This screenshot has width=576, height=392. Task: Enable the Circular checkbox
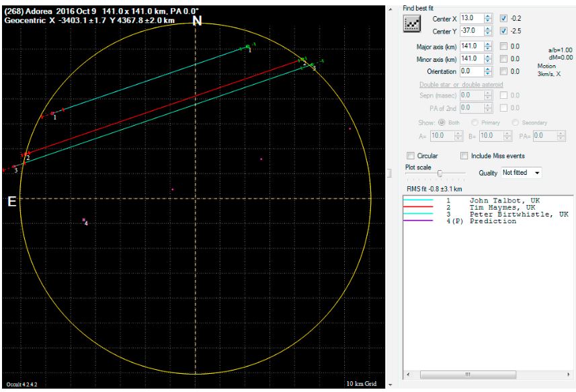point(411,155)
